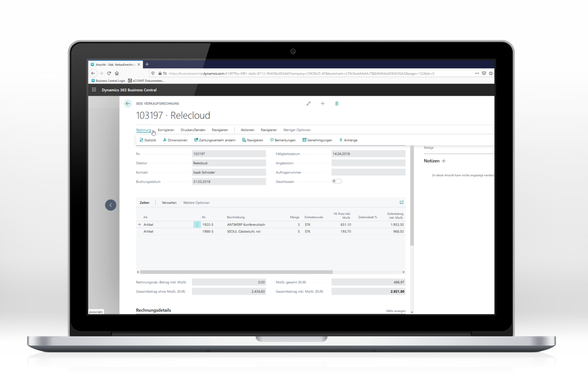Open the Drucken/Senden menu
The width and height of the screenshot is (588, 392).
[193, 130]
